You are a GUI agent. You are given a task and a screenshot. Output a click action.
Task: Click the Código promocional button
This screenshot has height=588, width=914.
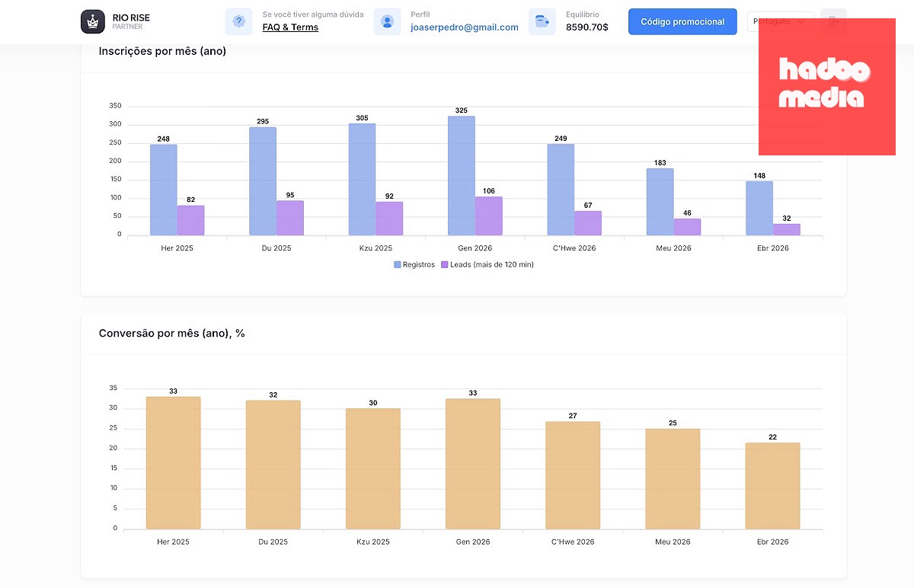click(682, 21)
